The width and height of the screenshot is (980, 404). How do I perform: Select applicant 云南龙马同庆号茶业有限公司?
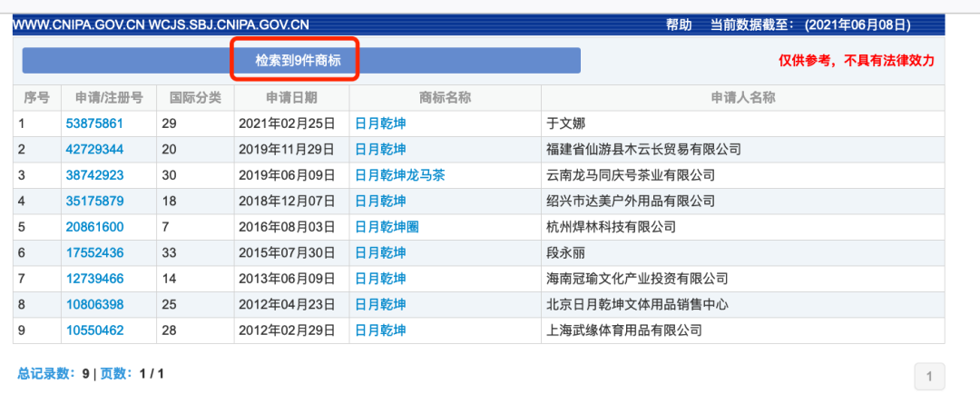[x=743, y=175]
